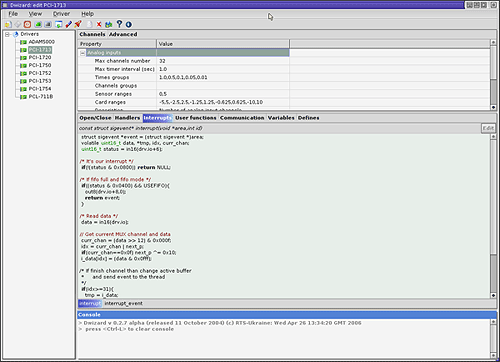500x362 pixels.
Task: Click the Edit button beside function signature
Action: [488, 128]
